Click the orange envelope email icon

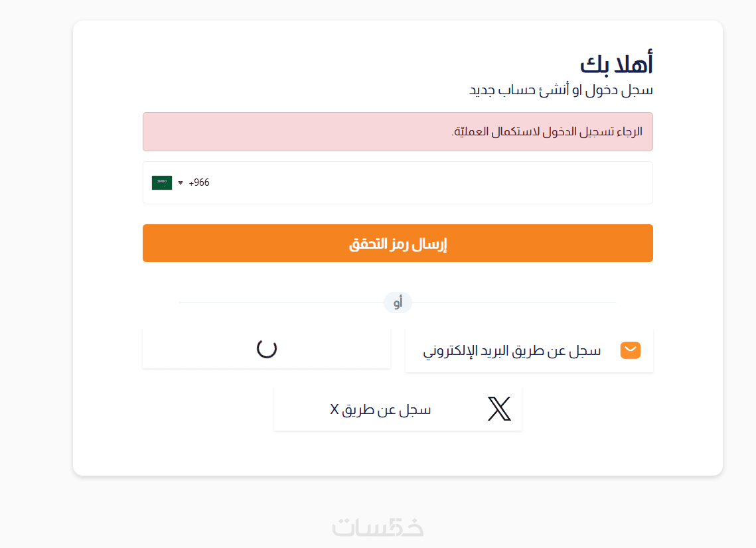point(631,350)
